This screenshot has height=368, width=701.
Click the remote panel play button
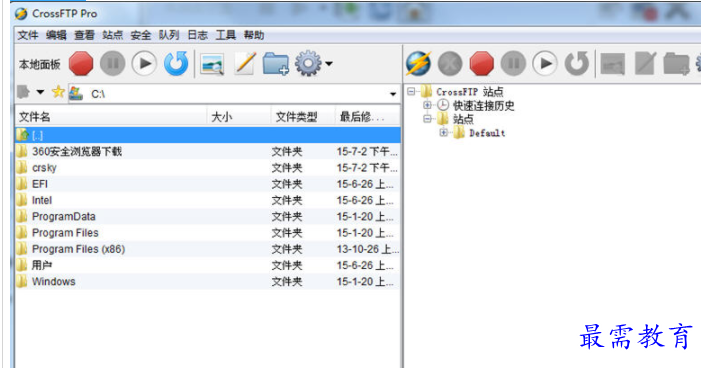click(545, 63)
